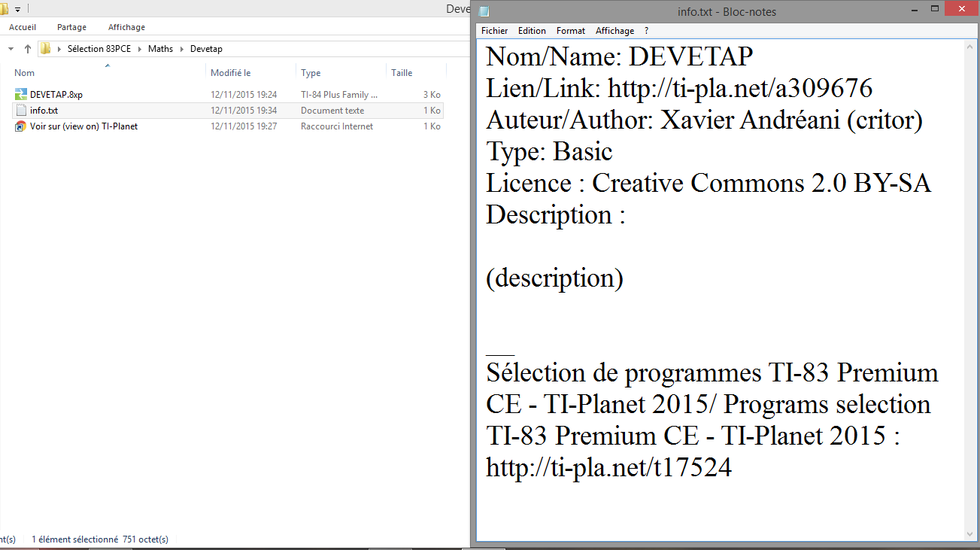This screenshot has height=550, width=980.
Task: Place cursor in 'Nom/Name: DEVETAP' line
Action: click(x=619, y=56)
